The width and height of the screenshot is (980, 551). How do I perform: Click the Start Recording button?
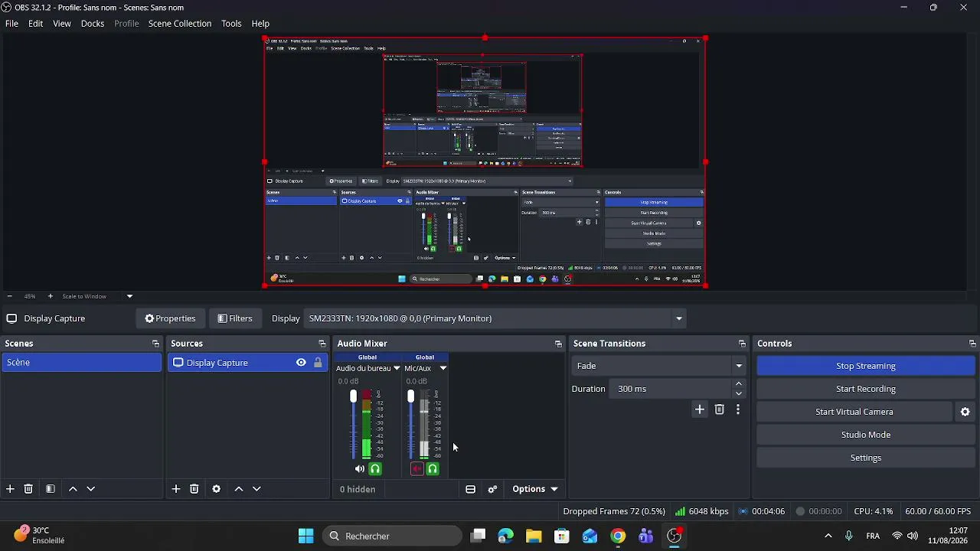click(866, 389)
